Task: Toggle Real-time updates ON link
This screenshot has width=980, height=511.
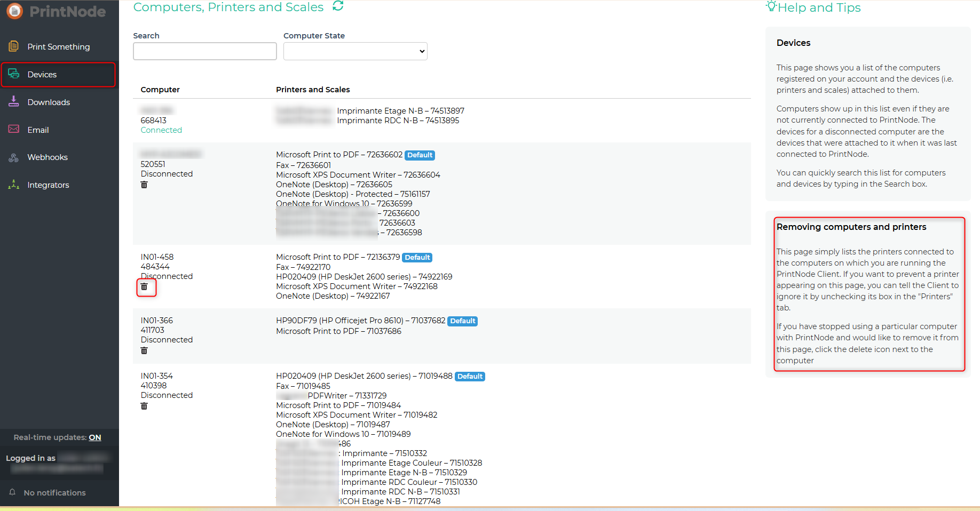Action: (94, 437)
